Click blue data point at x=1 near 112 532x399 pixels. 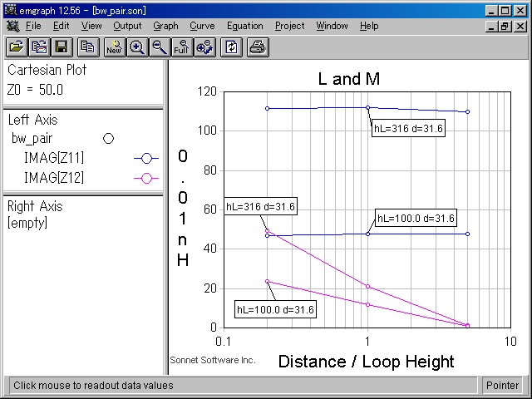click(x=367, y=107)
